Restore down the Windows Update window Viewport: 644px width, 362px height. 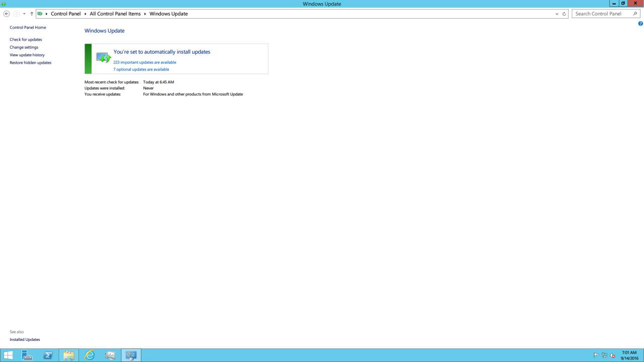tap(623, 4)
